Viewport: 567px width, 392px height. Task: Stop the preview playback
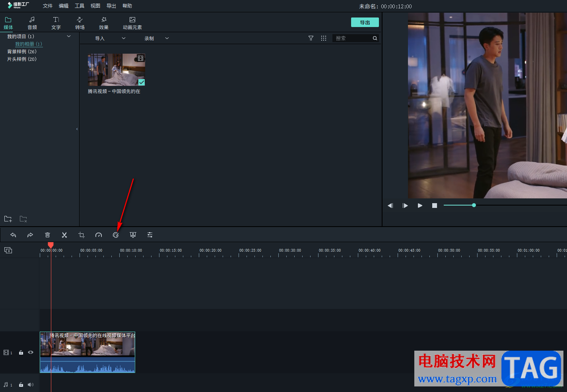click(x=435, y=206)
